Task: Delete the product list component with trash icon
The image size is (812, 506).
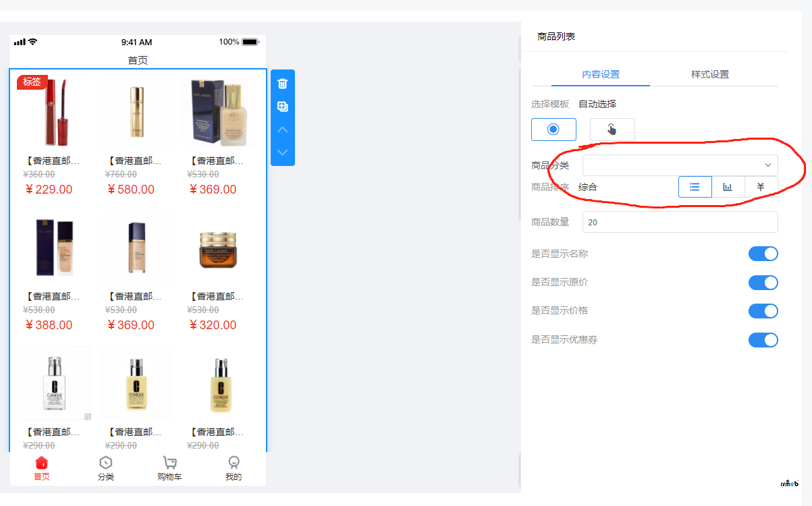Action: click(x=283, y=84)
